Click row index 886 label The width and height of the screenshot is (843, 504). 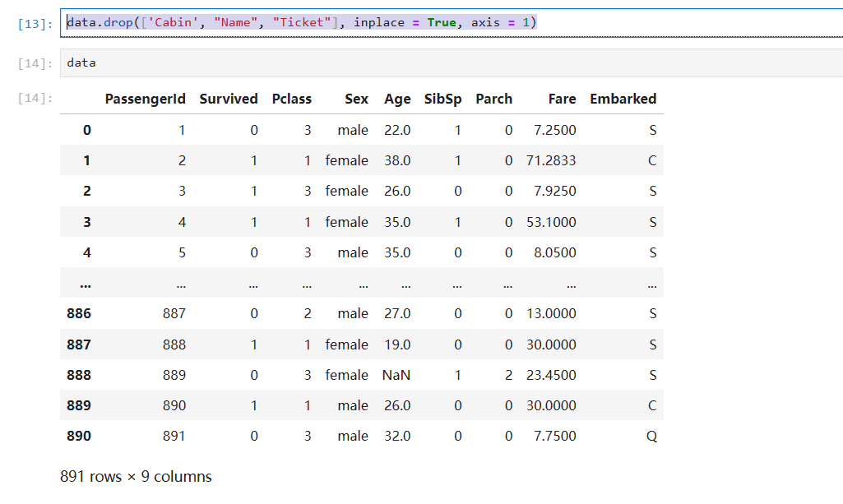point(79,313)
